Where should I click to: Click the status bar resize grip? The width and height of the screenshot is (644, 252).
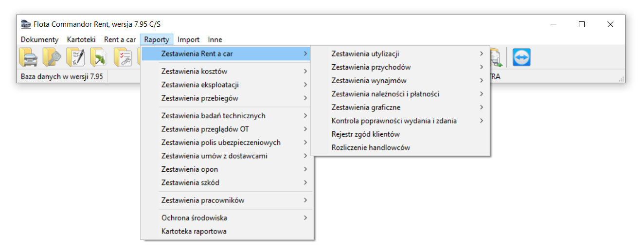[621, 79]
